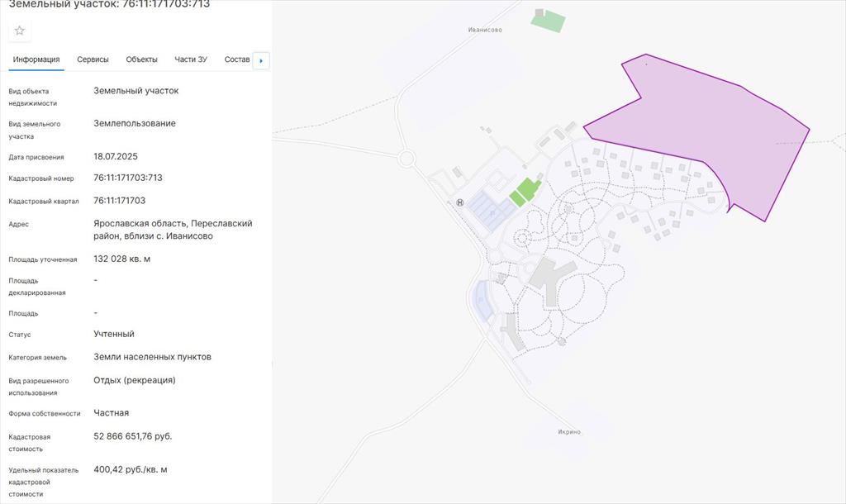This screenshot has width=846, height=504.
Task: Click the Икрино village label on the map
Action: (x=569, y=432)
